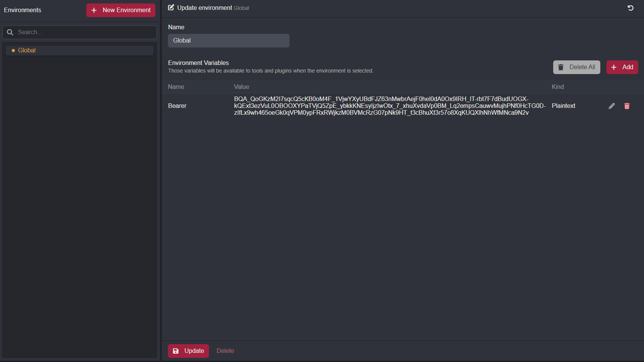Click the Plaintext kind label for Bearer
This screenshot has height=362, width=644.
coord(563,106)
